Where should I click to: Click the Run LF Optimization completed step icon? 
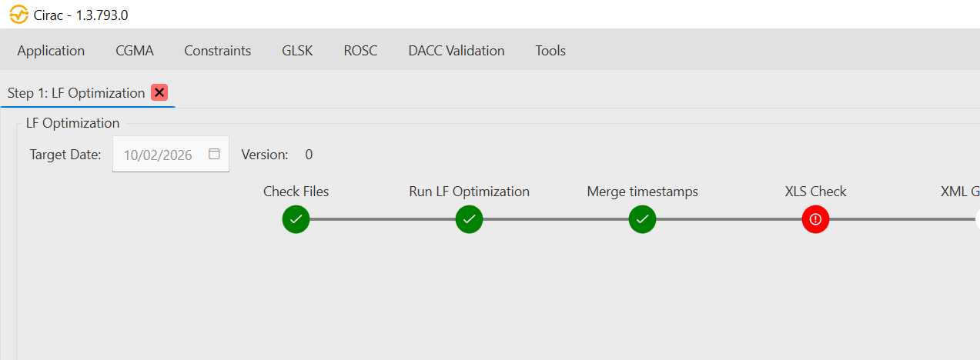pos(469,219)
